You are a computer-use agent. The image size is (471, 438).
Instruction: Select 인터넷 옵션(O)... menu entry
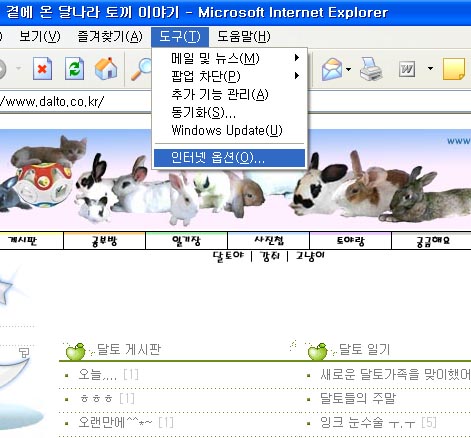(x=229, y=158)
